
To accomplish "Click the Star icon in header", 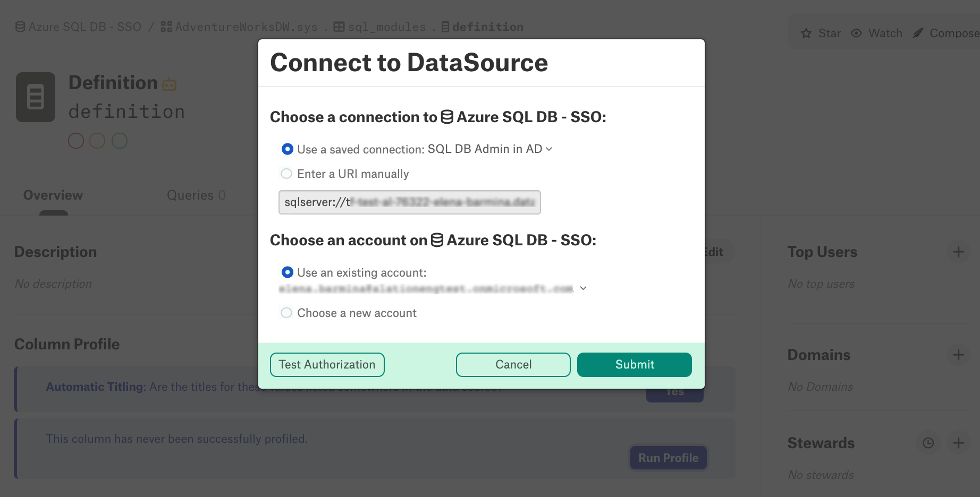I will (x=806, y=33).
